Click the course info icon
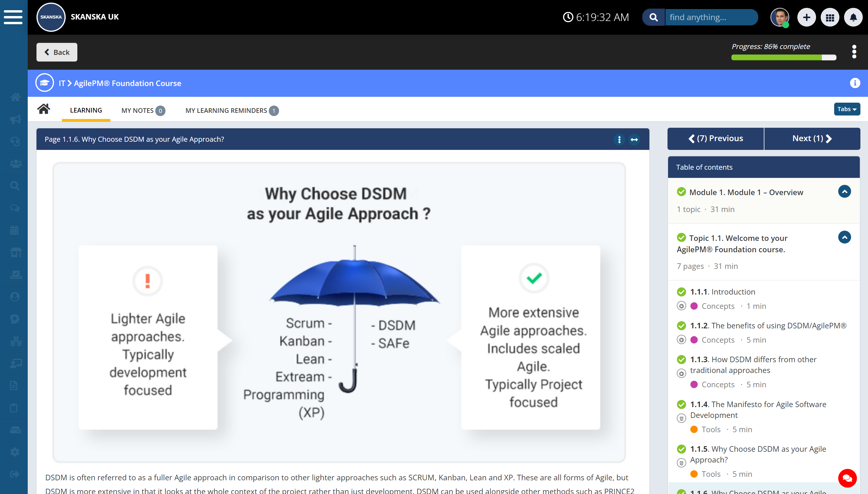Viewport: 868px width, 494px height. [855, 83]
